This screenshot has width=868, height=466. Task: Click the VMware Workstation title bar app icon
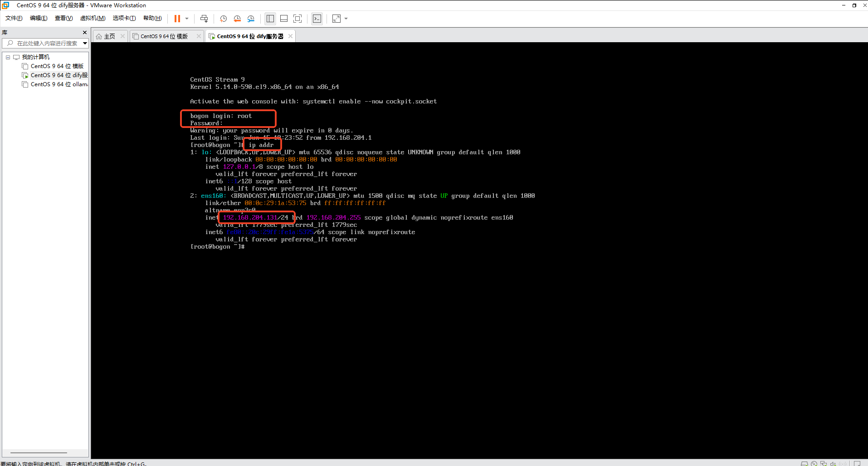[x=5, y=5]
